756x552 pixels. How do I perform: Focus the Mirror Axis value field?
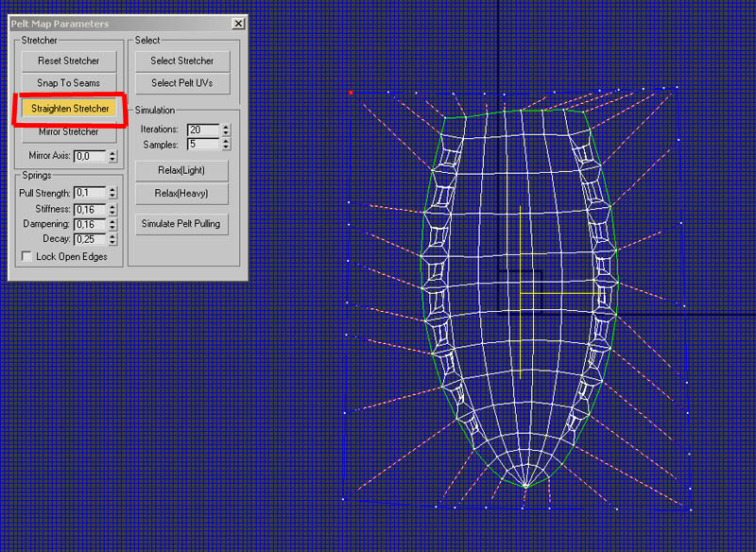click(90, 156)
